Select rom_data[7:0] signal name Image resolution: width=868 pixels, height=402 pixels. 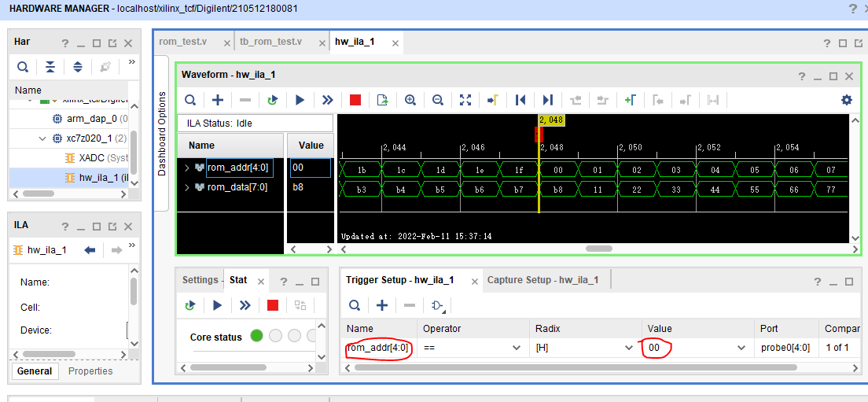[x=237, y=188]
